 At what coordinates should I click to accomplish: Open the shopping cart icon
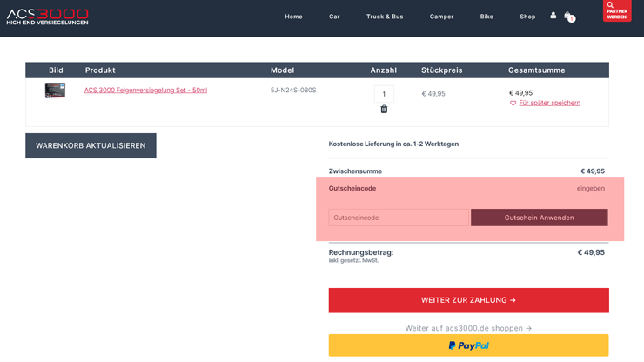click(569, 17)
